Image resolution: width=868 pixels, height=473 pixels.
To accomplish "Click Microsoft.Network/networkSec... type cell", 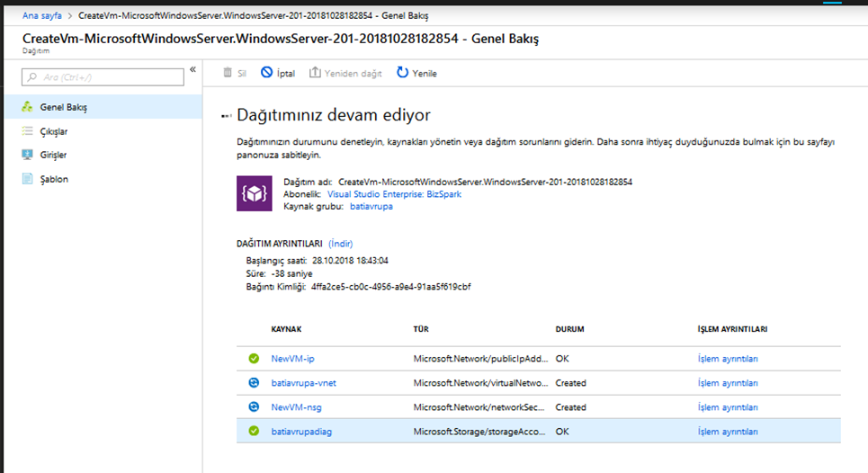I will tap(479, 407).
